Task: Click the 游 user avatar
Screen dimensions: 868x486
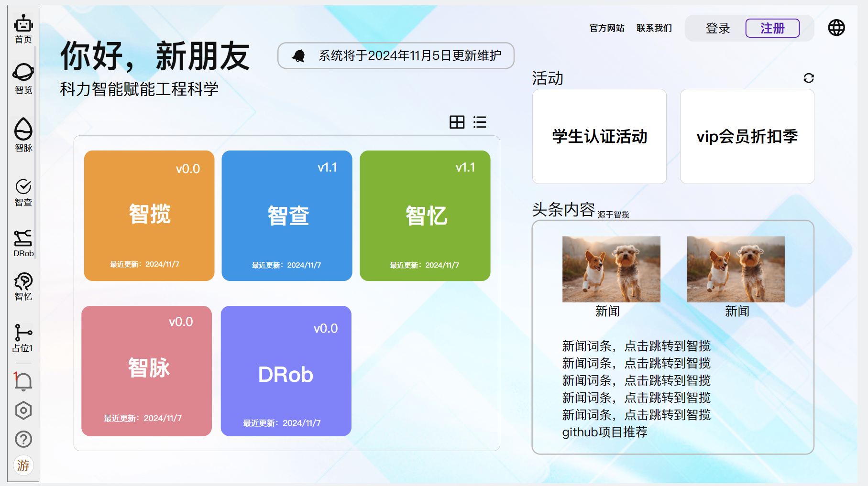Action: coord(23,465)
